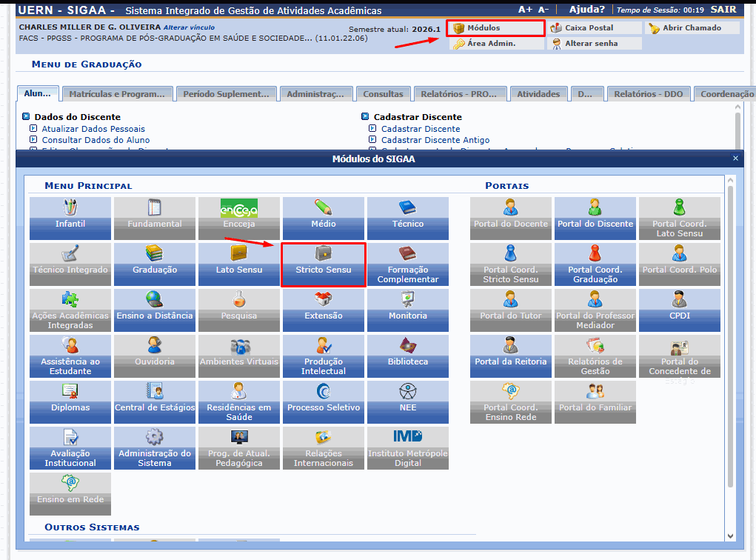Open the Encceja module
The width and height of the screenshot is (756, 560).
pyautogui.click(x=239, y=218)
